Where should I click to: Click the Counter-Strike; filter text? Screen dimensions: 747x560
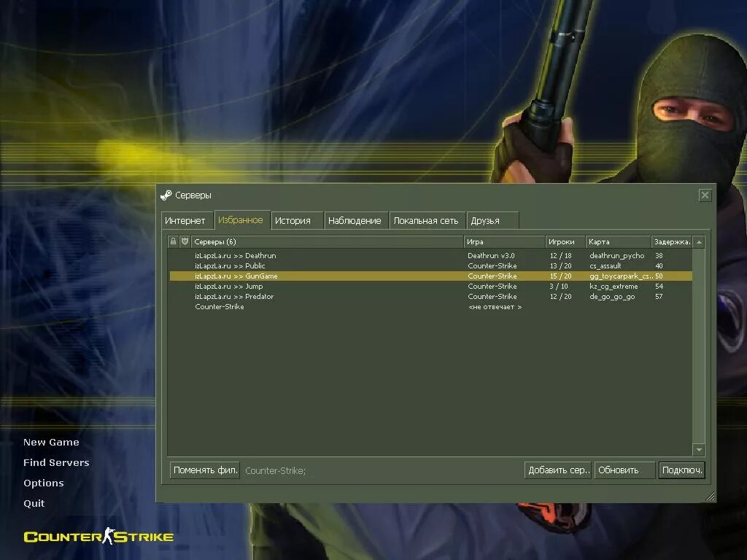275,470
